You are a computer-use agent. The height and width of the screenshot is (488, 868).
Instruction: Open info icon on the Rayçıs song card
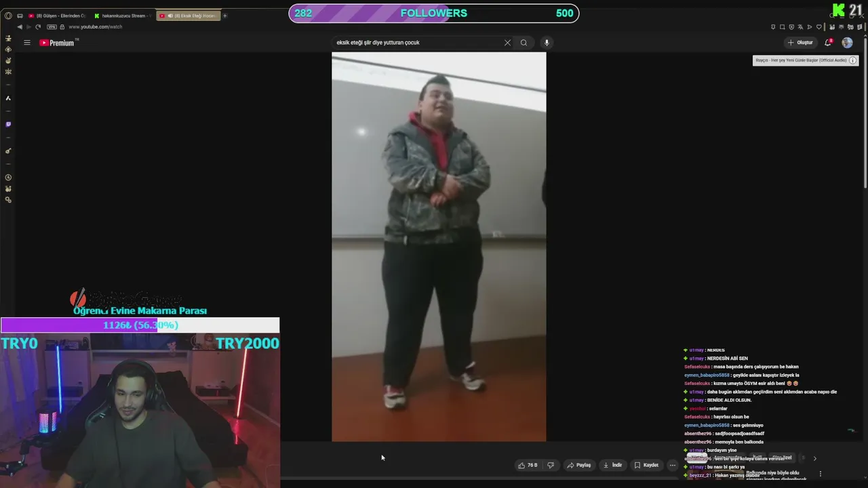(853, 60)
